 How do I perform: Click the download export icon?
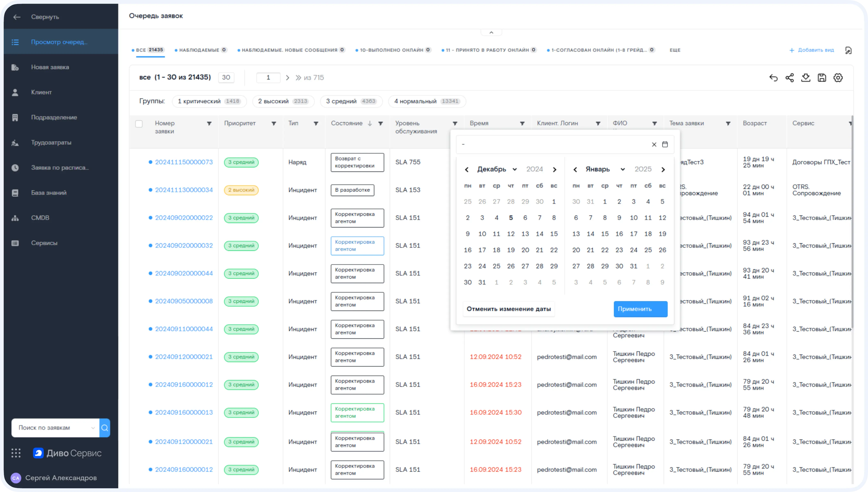[x=806, y=78]
